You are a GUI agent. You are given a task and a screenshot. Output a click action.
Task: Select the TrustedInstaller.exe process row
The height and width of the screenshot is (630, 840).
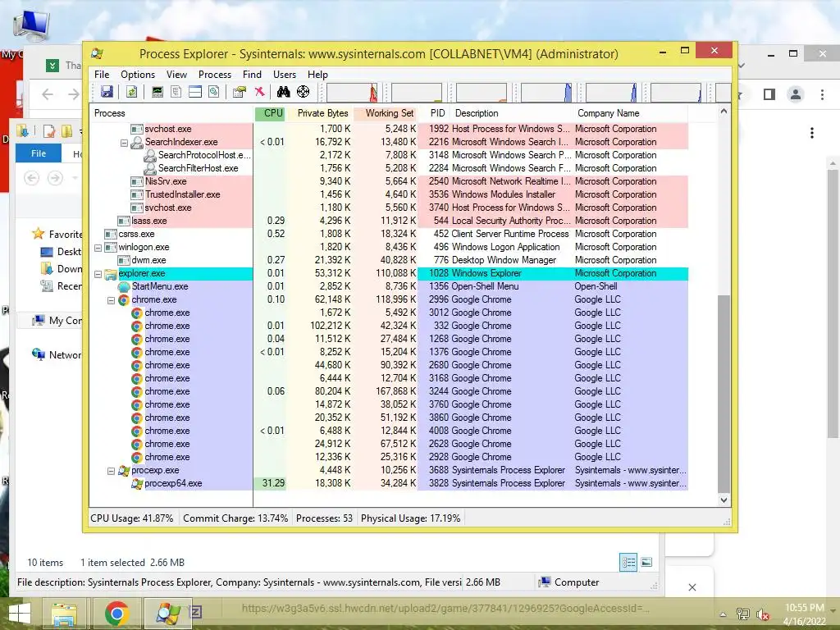pyautogui.click(x=388, y=195)
